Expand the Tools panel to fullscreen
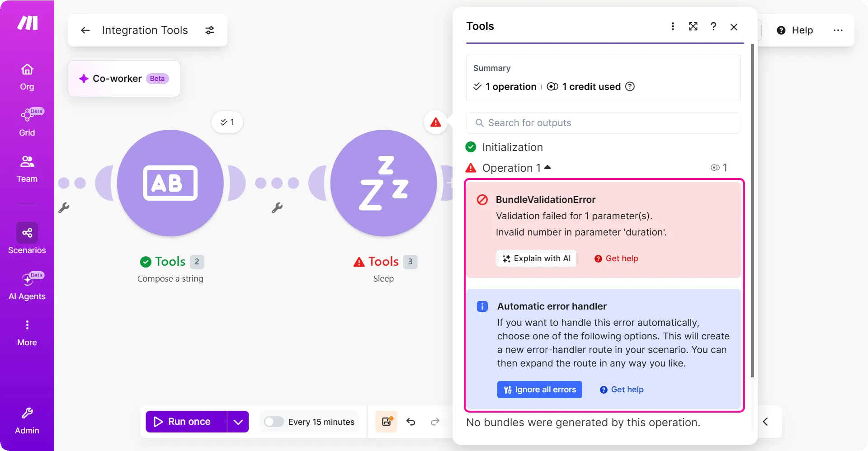The image size is (868, 451). coord(693,27)
